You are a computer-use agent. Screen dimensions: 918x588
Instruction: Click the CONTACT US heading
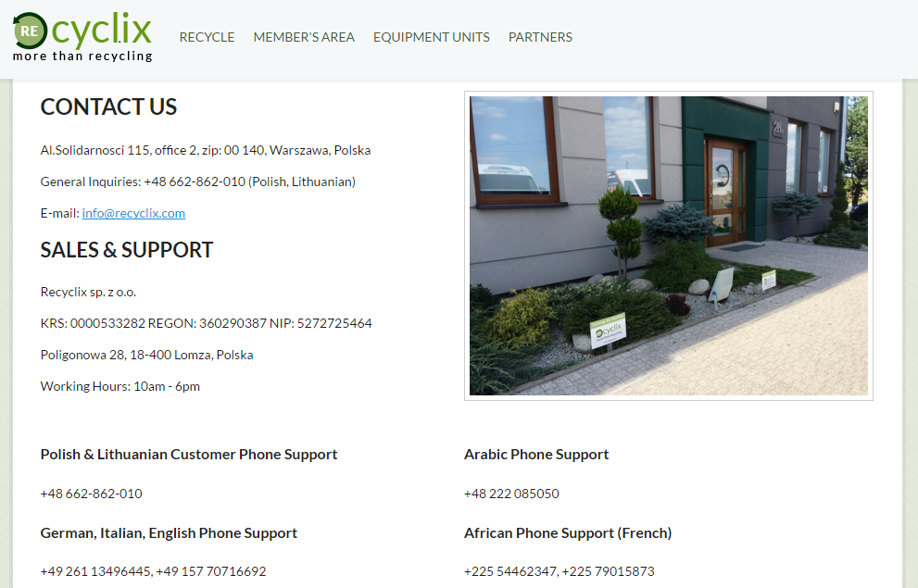point(108,107)
